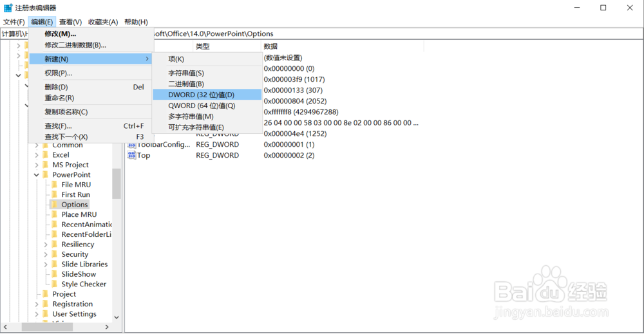This screenshot has width=644, height=334.
Task: Expand the Slide Libraries tree node
Action: [46, 264]
